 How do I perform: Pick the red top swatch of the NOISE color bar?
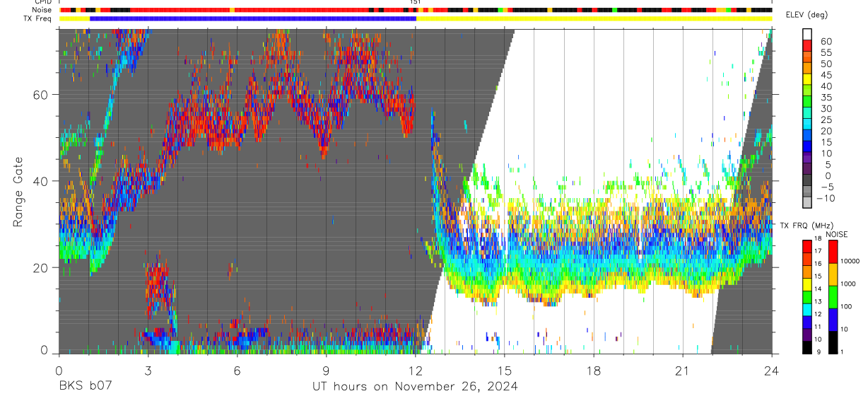coord(832,252)
